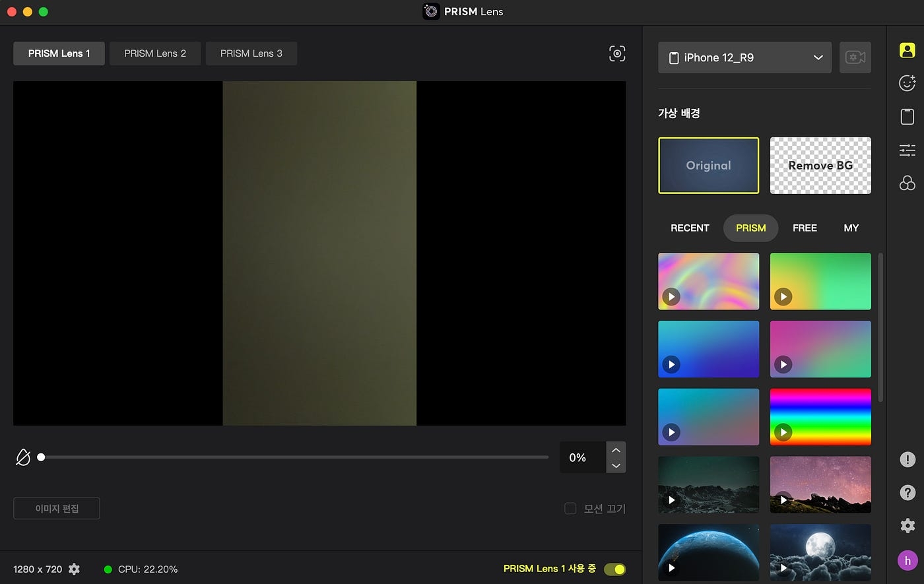Open the color filters sidebar icon
Screen dimensions: 924x584
(907, 183)
